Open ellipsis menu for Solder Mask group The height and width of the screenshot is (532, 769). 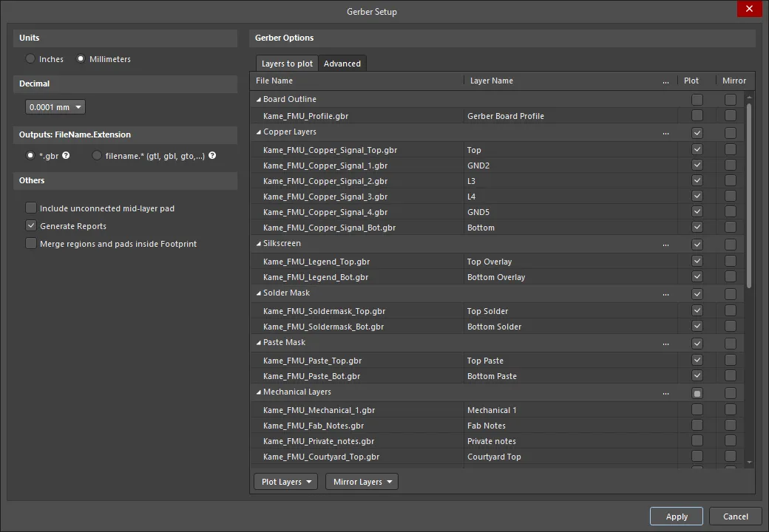point(665,293)
